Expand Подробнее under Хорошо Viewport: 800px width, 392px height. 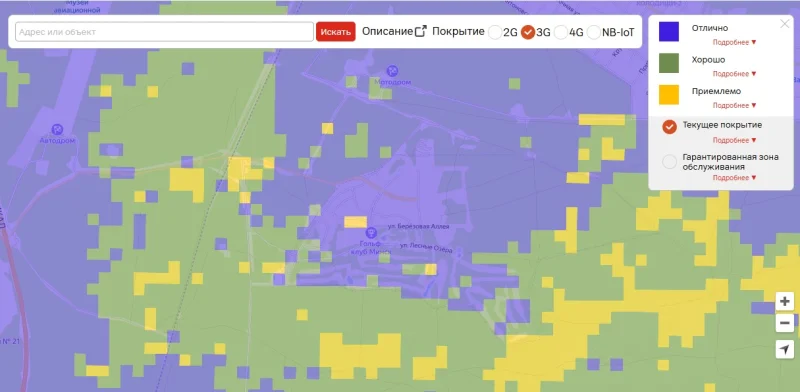click(734, 74)
